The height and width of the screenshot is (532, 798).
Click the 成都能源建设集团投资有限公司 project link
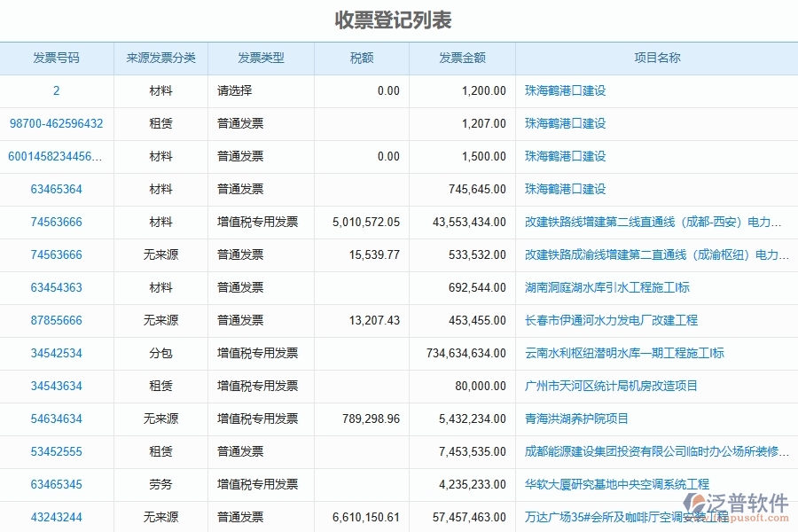click(x=653, y=451)
